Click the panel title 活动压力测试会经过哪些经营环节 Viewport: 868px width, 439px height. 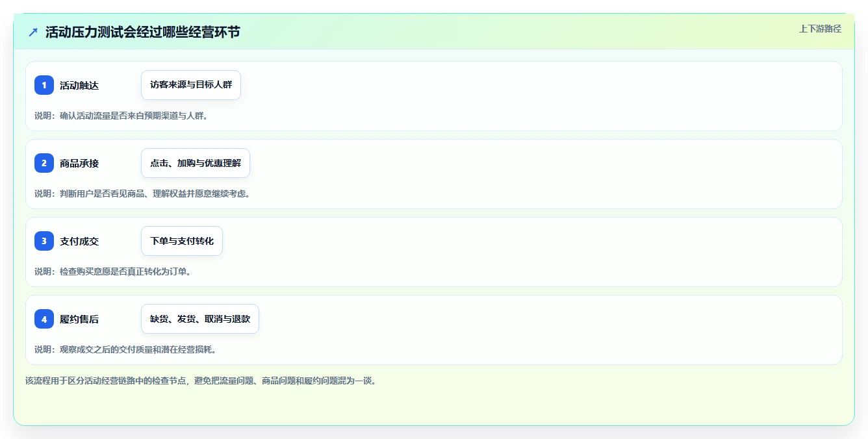pyautogui.click(x=143, y=32)
